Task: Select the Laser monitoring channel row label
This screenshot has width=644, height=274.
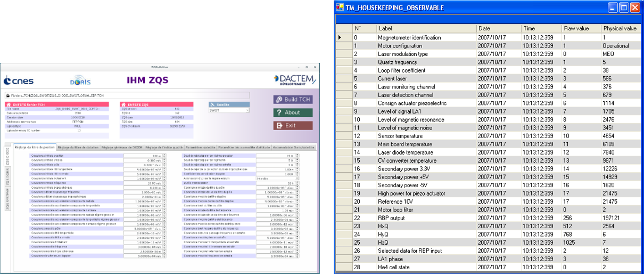Action: tap(406, 86)
